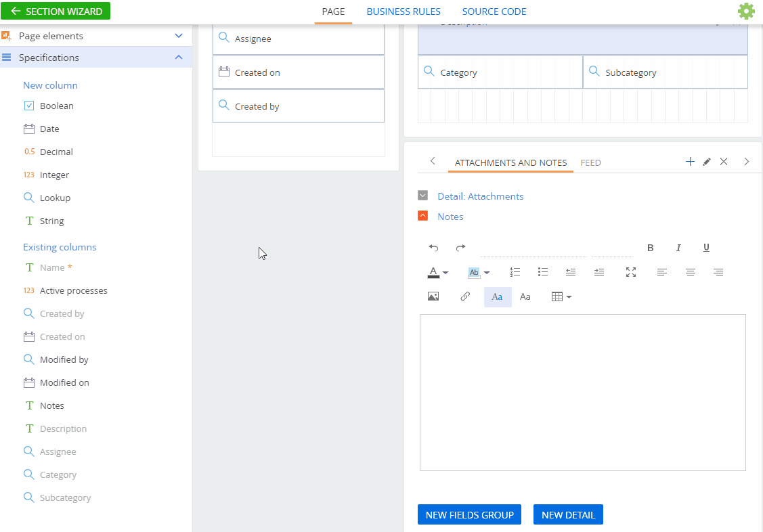Open the text highlight color picker
This screenshot has width=763, height=532.
click(x=479, y=272)
